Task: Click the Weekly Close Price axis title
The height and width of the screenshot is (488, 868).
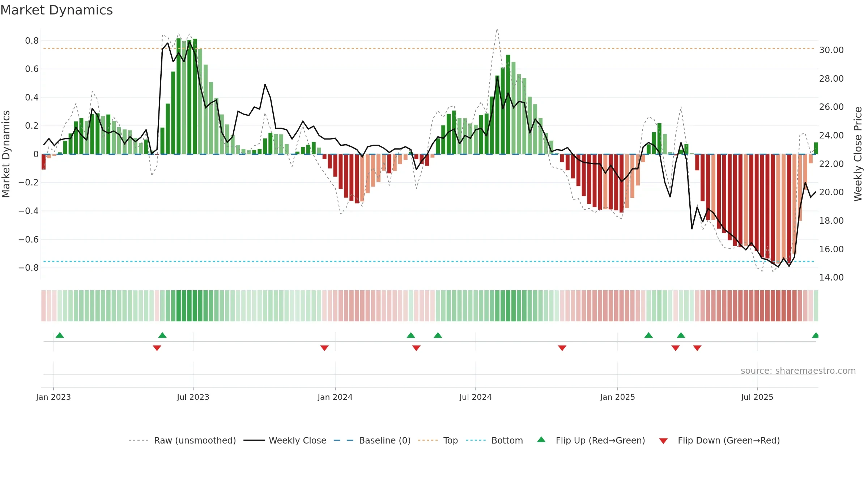Action: [x=858, y=154]
